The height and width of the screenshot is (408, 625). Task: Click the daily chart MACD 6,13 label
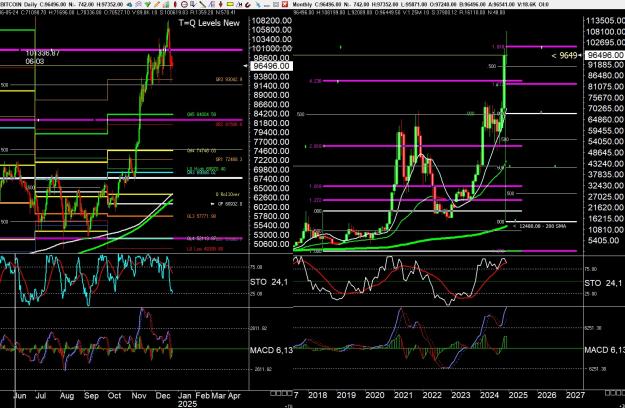[x=271, y=350]
